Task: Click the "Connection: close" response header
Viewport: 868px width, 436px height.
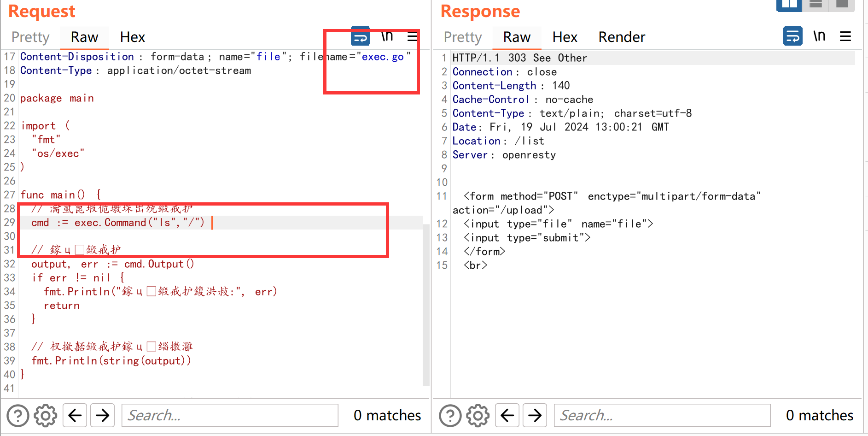Action: pyautogui.click(x=505, y=72)
